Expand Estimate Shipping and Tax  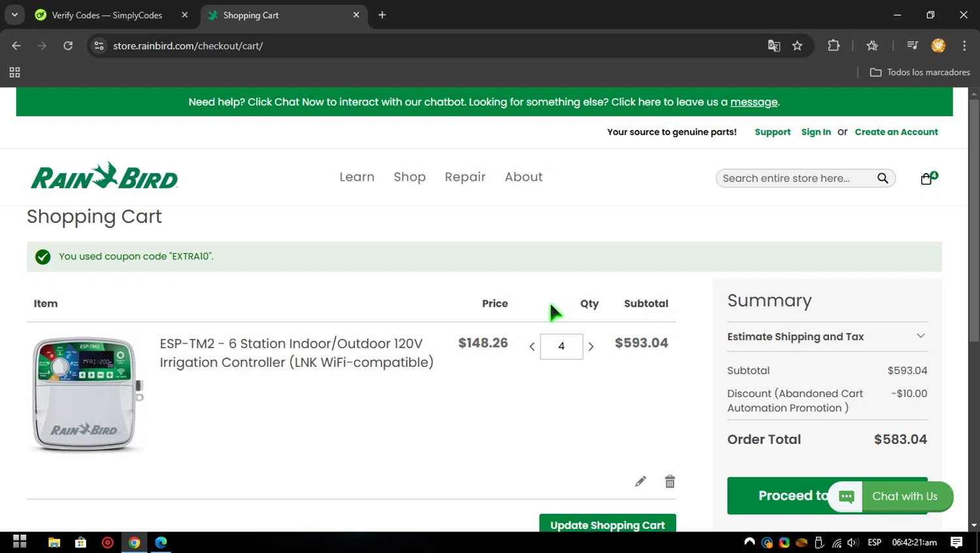click(827, 337)
